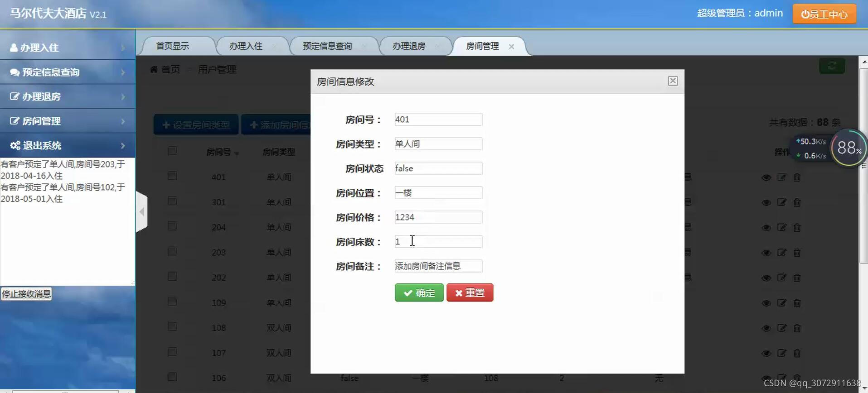Screen dimensions: 868x393
Task: Click the green refresh icon button
Action: [832, 66]
